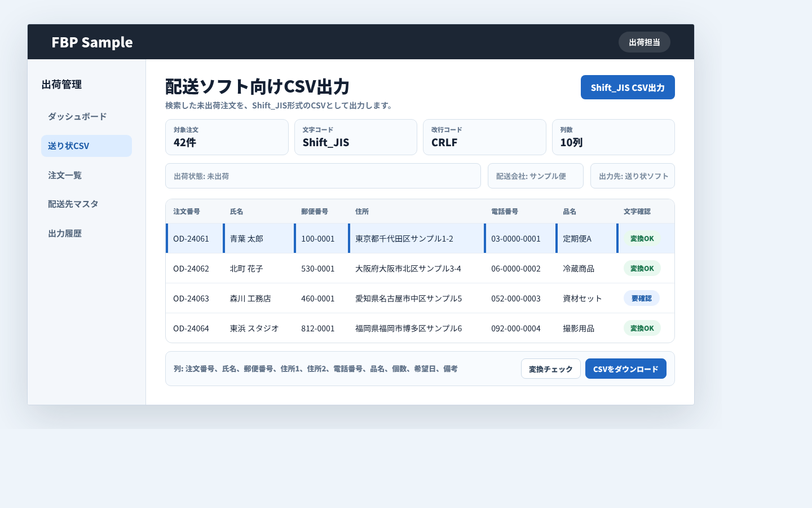
Task: Open 出力履歴 sidebar item
Action: pyautogui.click(x=86, y=233)
